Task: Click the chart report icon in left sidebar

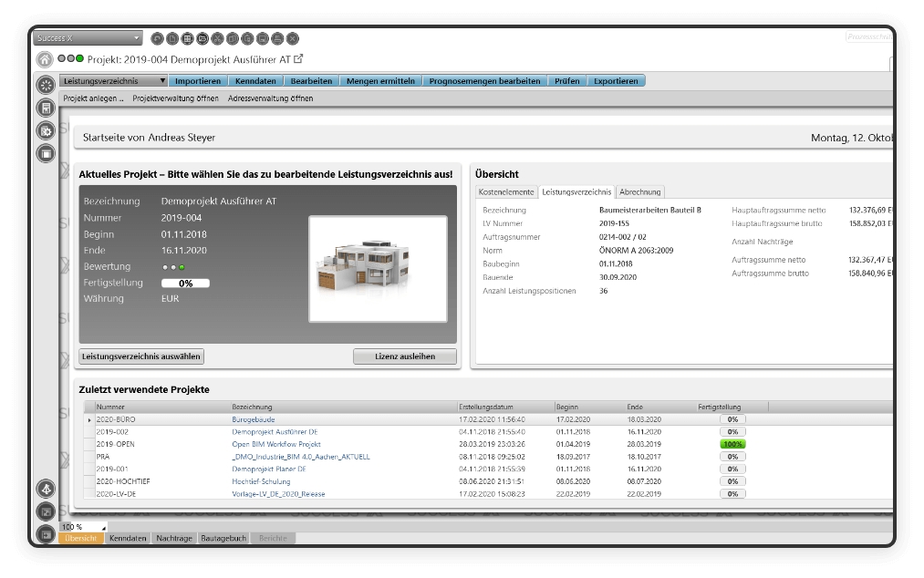Action: pyautogui.click(x=46, y=108)
